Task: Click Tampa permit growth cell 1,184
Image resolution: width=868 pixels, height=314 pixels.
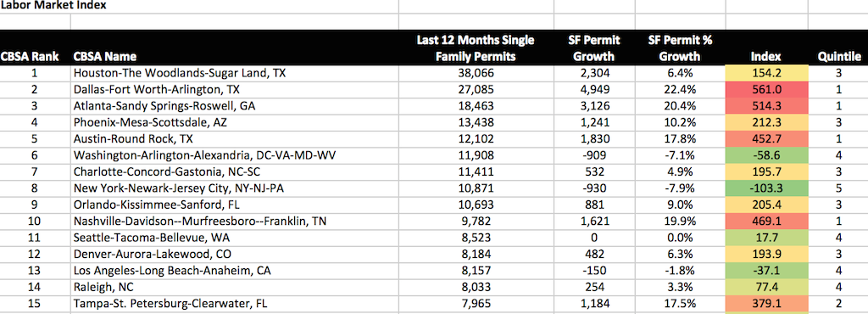Action: click(x=594, y=304)
